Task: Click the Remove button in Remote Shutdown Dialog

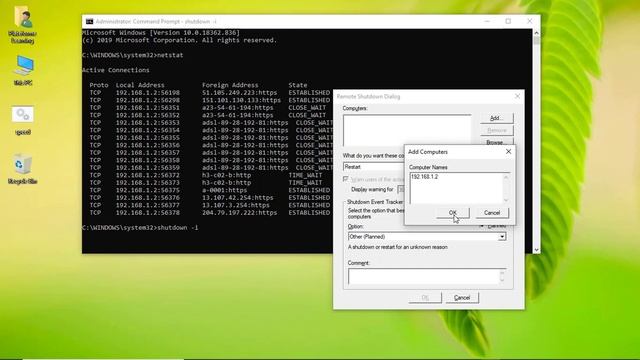Action: click(497, 130)
